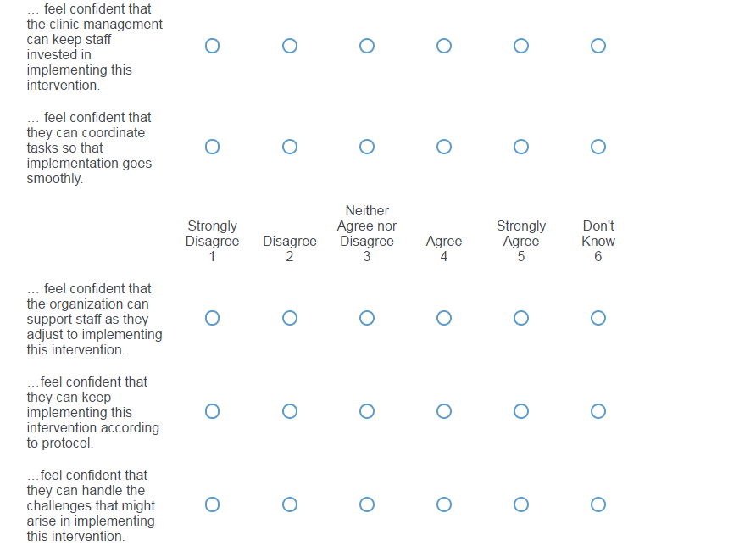This screenshot has width=756, height=546.
Task: Pick Neither for clinic management keeping staff invested
Action: click(x=367, y=46)
